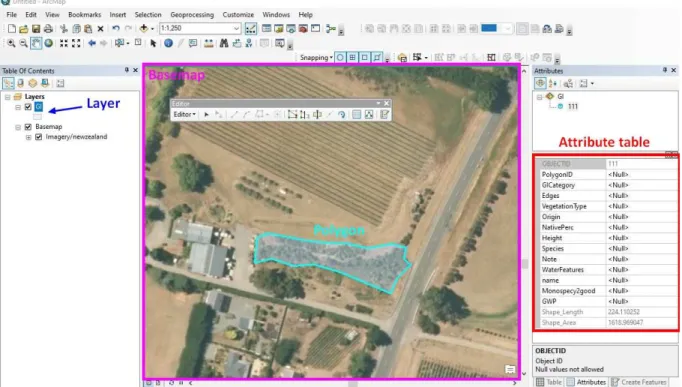Viewport: 682px width, 387px height.
Task: Click the Open folder icon
Action: [23, 29]
